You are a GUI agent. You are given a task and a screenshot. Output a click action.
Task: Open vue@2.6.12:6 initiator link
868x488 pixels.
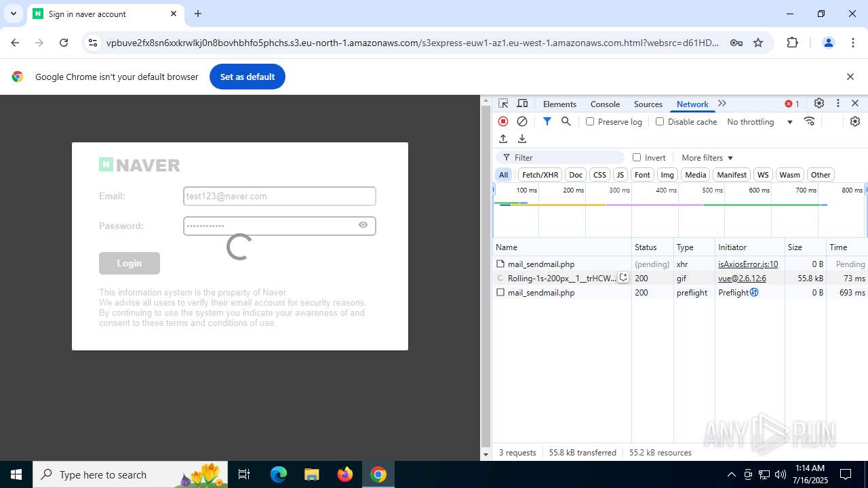[x=742, y=278]
